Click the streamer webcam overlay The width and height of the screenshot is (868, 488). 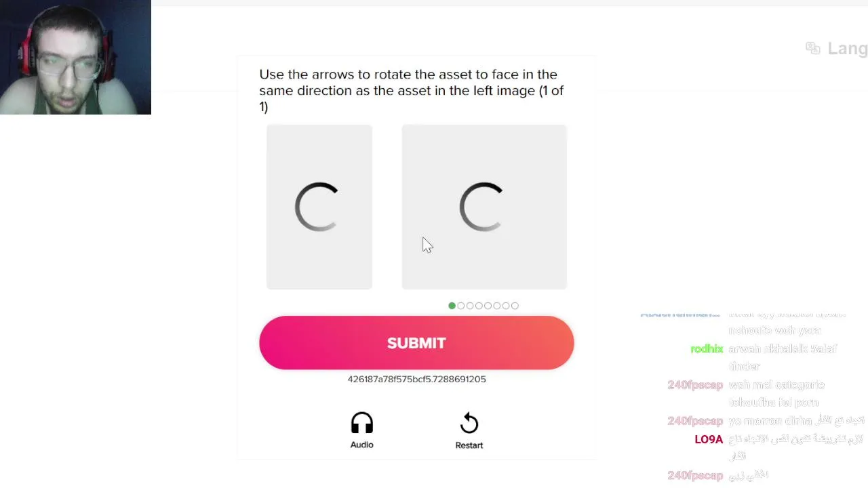pyautogui.click(x=75, y=57)
